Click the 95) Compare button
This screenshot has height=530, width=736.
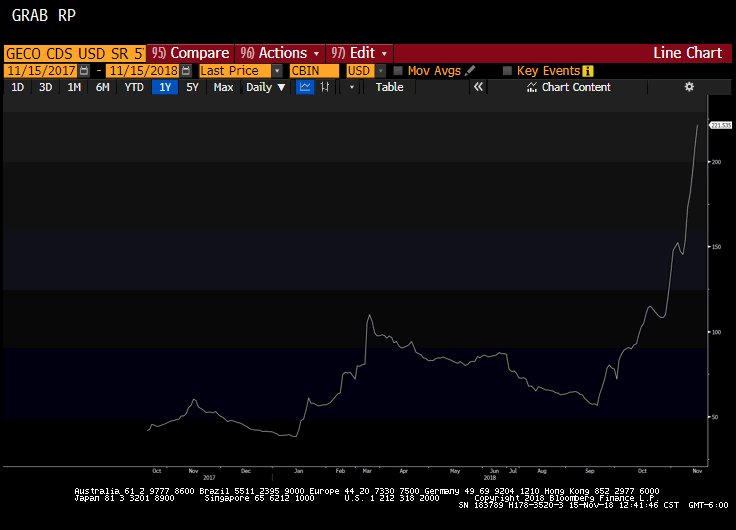[x=190, y=53]
